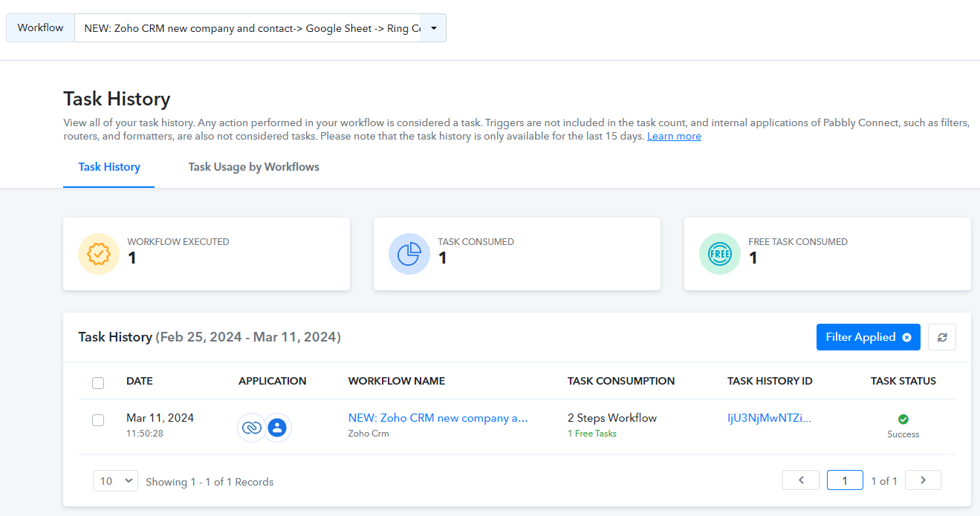Tick the select-all checkbox in header
The width and height of the screenshot is (980, 516).
[x=98, y=383]
